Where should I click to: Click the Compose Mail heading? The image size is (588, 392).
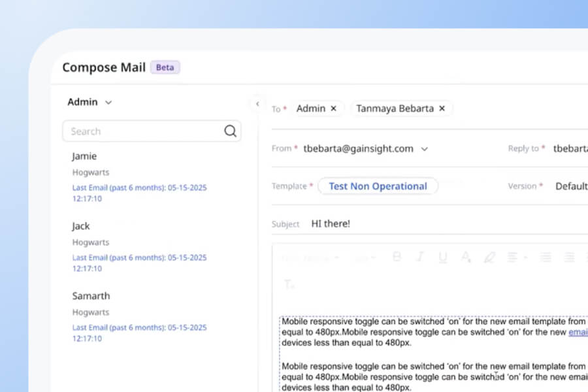click(104, 67)
